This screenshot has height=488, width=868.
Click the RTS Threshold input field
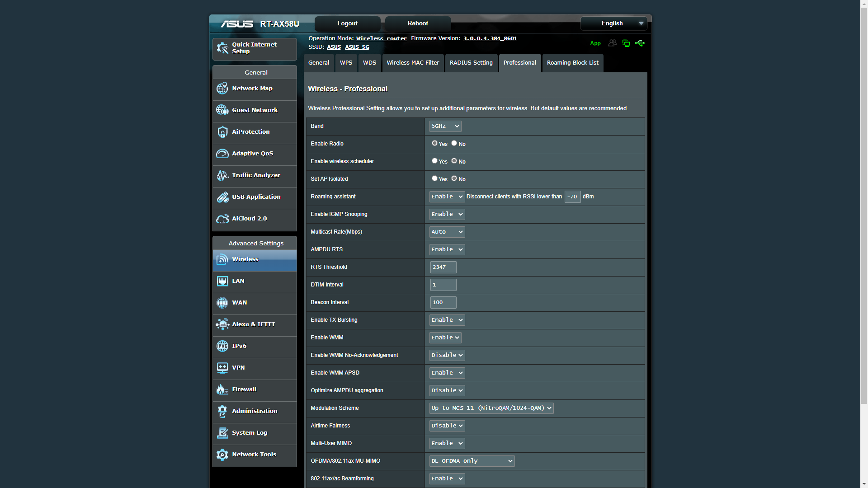(443, 267)
